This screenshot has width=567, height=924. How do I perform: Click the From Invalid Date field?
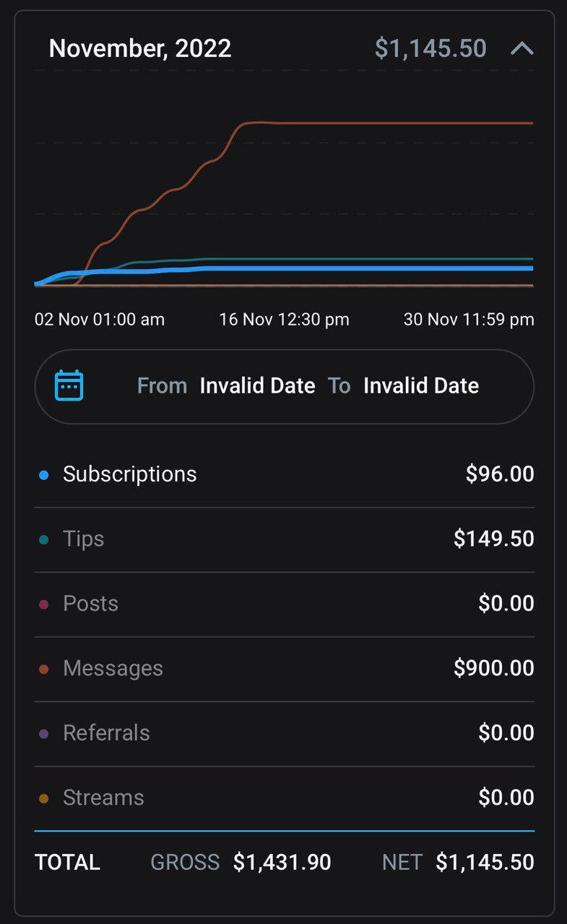(x=257, y=386)
